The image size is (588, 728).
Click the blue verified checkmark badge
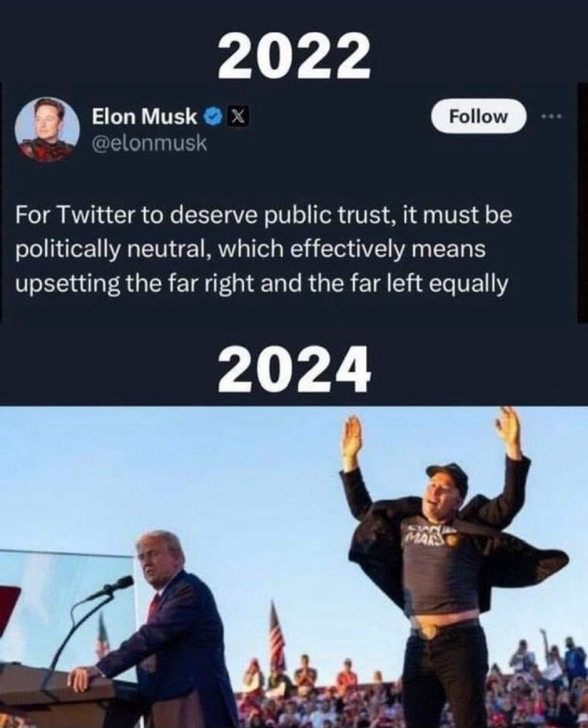[x=213, y=116]
